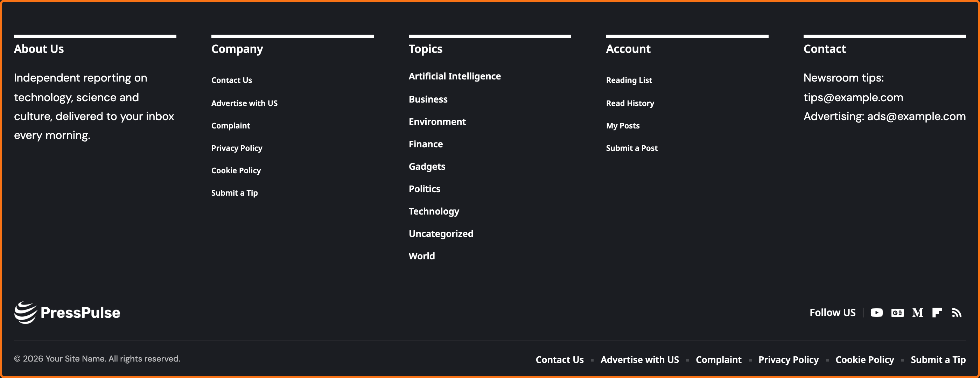Click the Submit a Post link

point(631,148)
